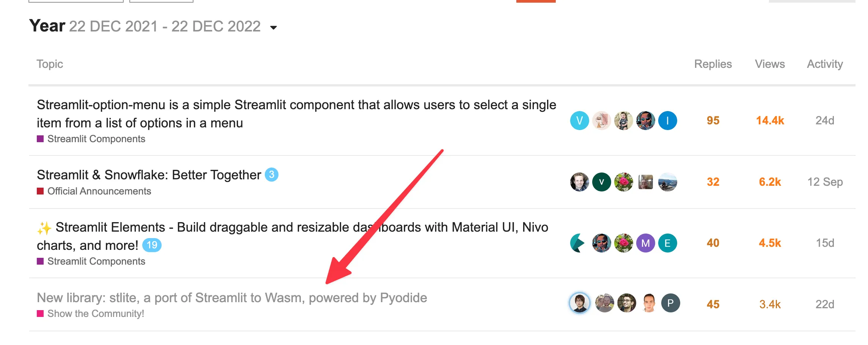Open the Year period dropdown arrow
The height and width of the screenshot is (345, 868).
[274, 27]
